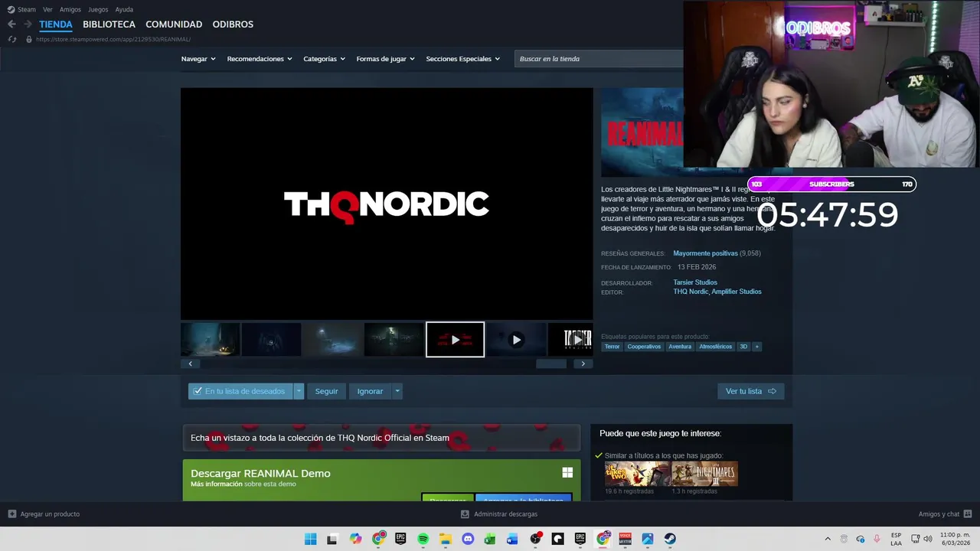
Task: Open the Windows Start menu
Action: (x=310, y=539)
